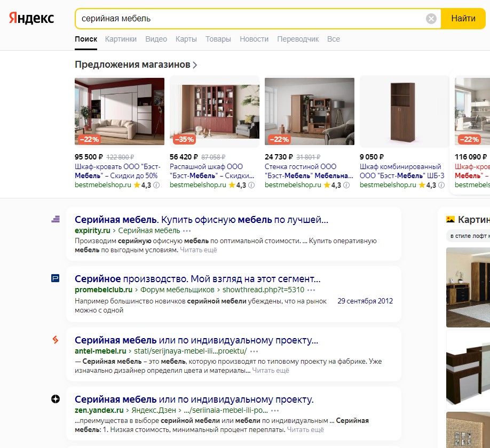Click rating info icon under Шкаф комбинированный
Viewport: 490px width, 448px height.
441,185
